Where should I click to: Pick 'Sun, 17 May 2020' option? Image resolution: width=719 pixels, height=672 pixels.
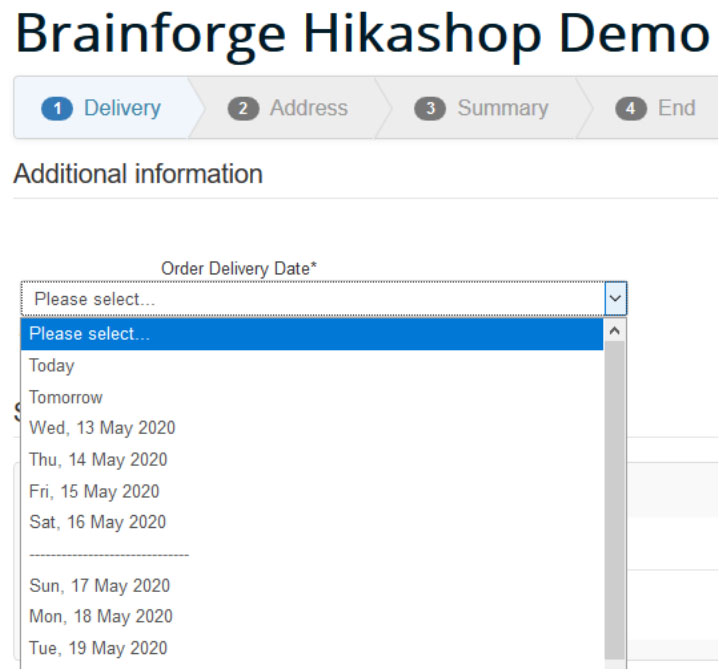(312, 585)
